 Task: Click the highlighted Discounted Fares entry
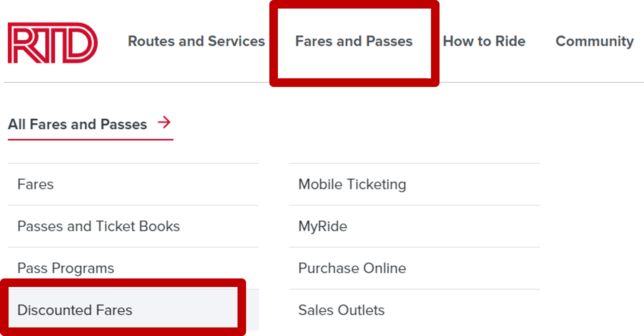pyautogui.click(x=75, y=310)
